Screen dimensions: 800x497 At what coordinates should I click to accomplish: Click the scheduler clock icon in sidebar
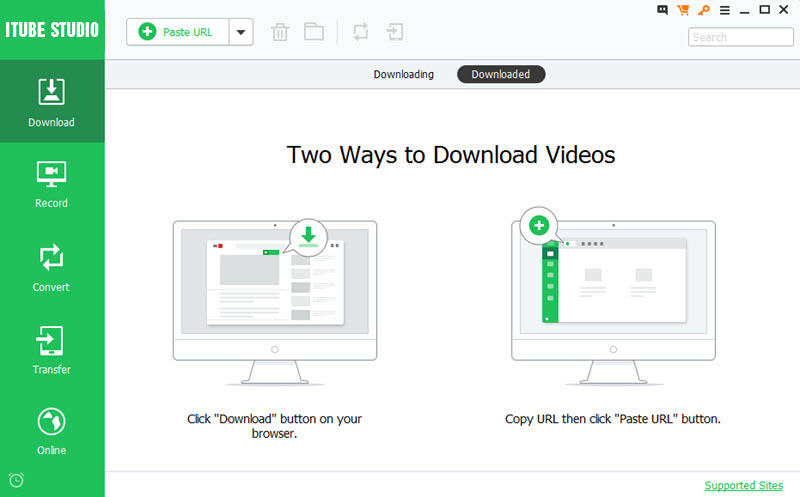point(16,480)
